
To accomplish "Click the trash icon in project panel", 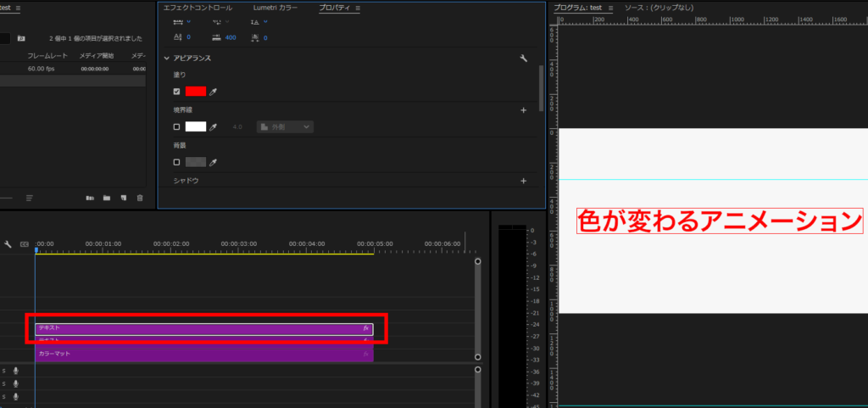I will click(140, 198).
